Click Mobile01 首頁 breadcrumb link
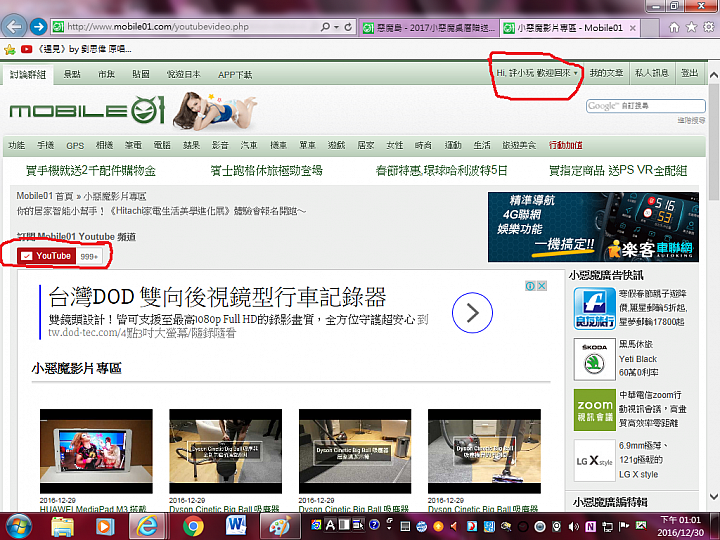The width and height of the screenshot is (720, 540). 45,196
